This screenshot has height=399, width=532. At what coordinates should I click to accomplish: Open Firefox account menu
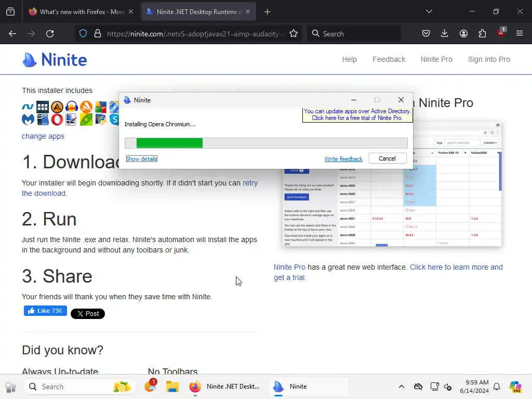coord(463,34)
